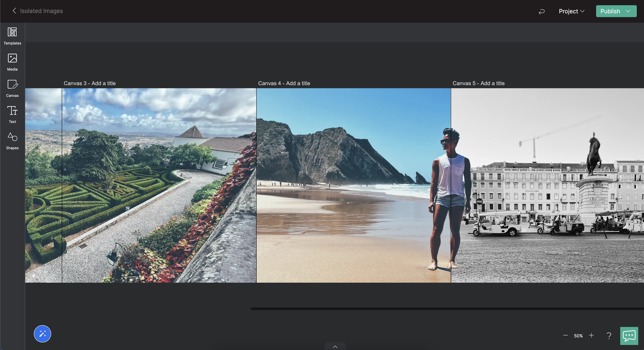Open the Media panel icon

coord(12,58)
